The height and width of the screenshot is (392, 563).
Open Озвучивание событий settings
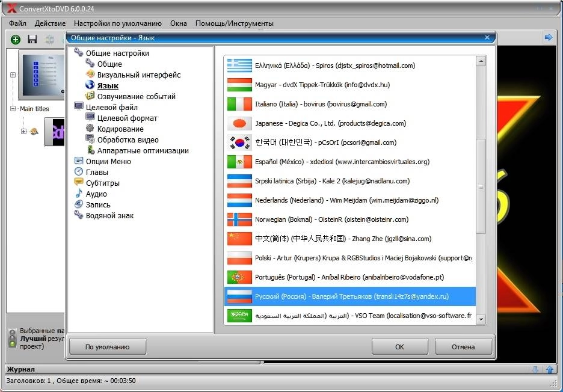137,97
